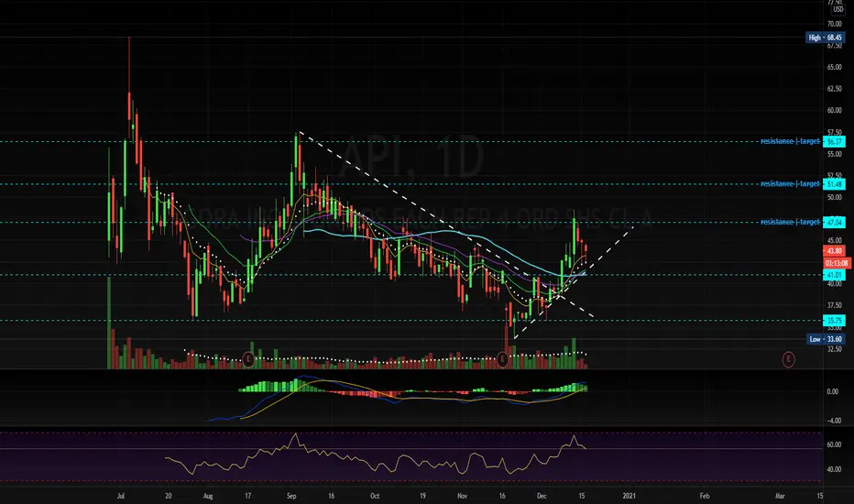Click the 60.00 price axis value

[x=835, y=110]
